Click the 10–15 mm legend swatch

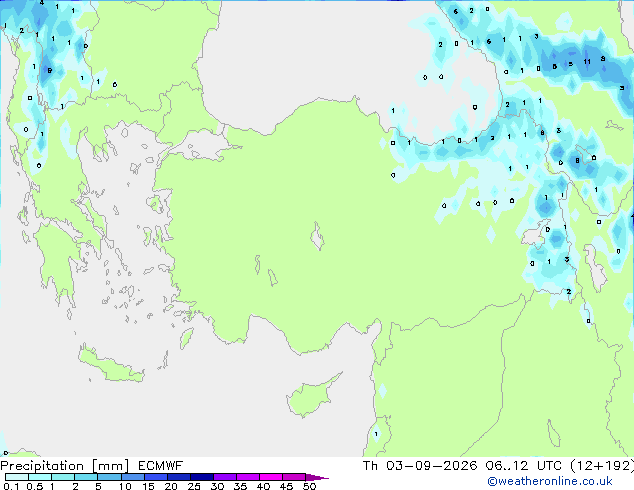click(133, 477)
